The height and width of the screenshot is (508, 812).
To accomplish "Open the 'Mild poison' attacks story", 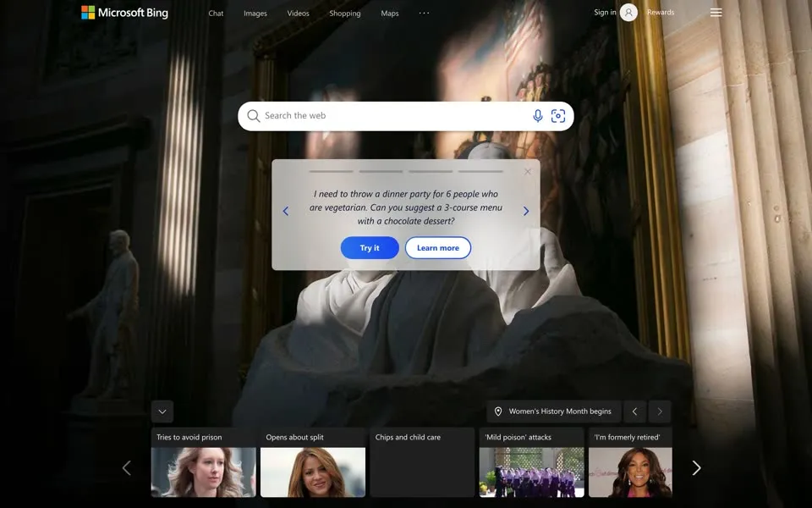I will click(x=531, y=462).
